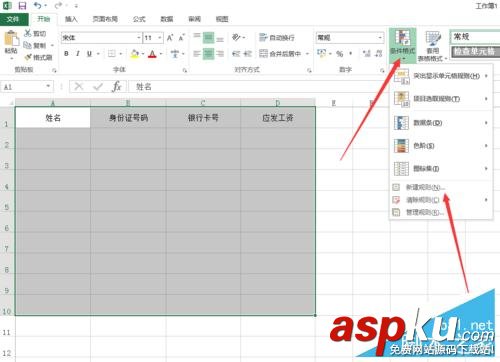Click Cut (剪切) scissors button
This screenshot has width=500, height=362.
35,33
